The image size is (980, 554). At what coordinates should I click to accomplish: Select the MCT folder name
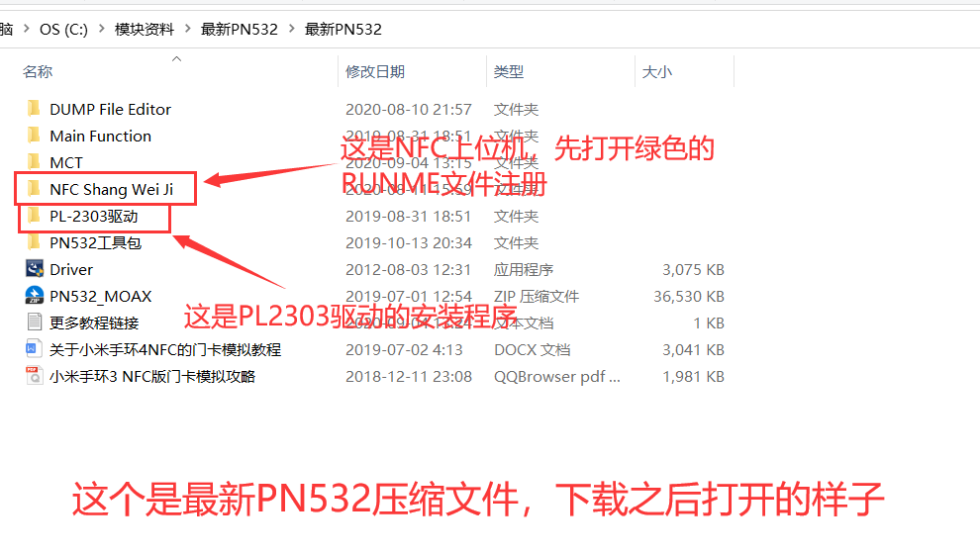66,163
